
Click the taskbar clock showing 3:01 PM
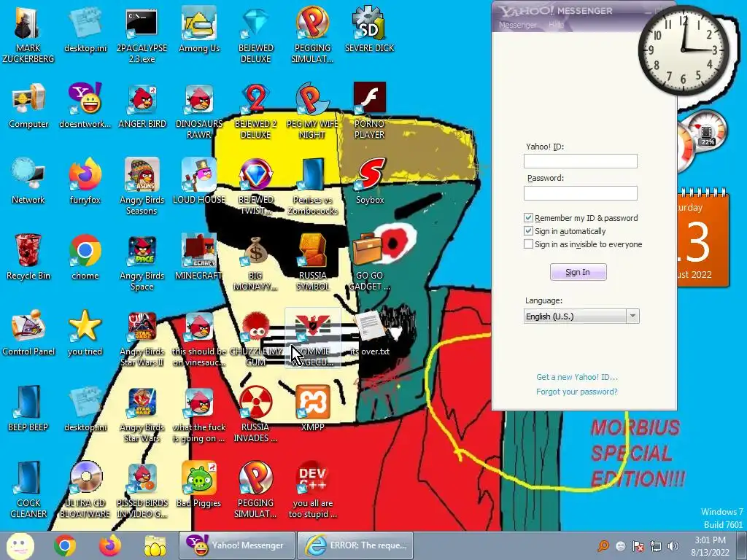coord(710,546)
